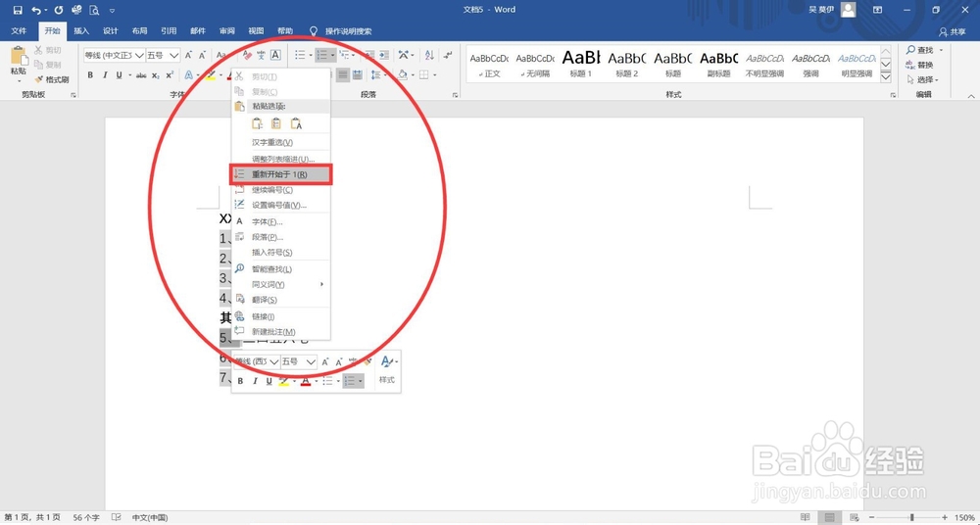The image size is (980, 525).
Task: Click the multilevel list icon in the ribbon
Action: (x=343, y=56)
